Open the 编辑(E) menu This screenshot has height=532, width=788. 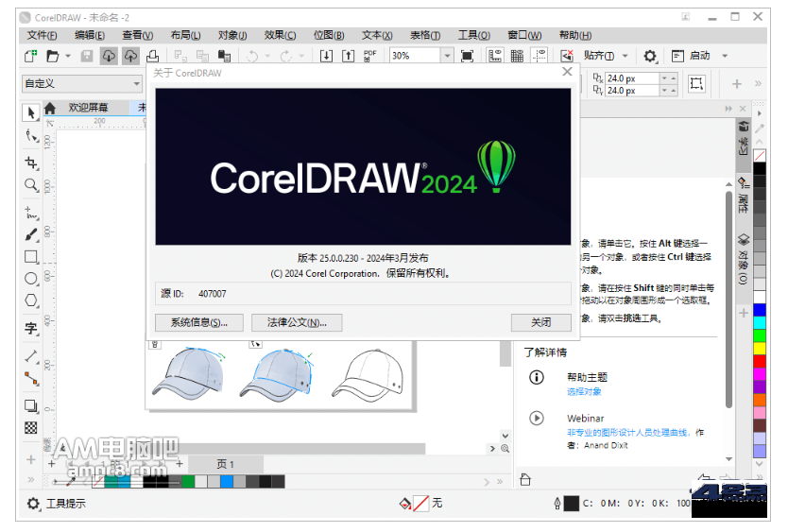pos(90,35)
